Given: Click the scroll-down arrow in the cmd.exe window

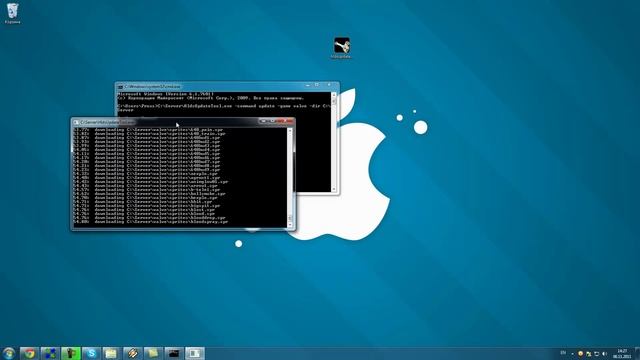Looking at the screenshot, I should pos(333,189).
